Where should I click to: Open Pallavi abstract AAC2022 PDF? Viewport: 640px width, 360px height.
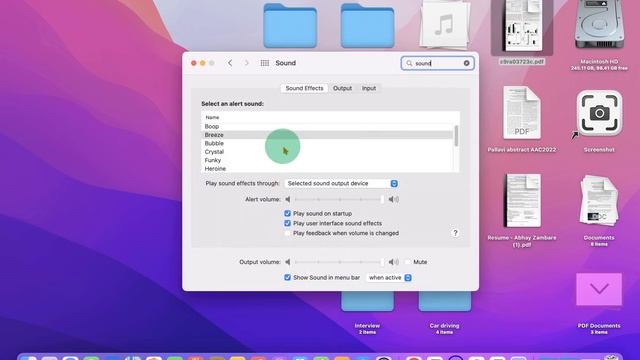522,113
